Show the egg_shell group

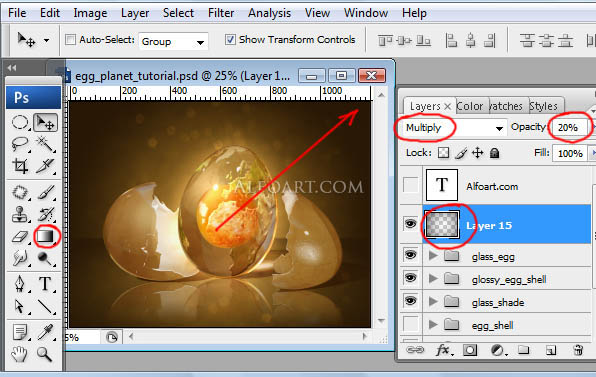[411, 325]
